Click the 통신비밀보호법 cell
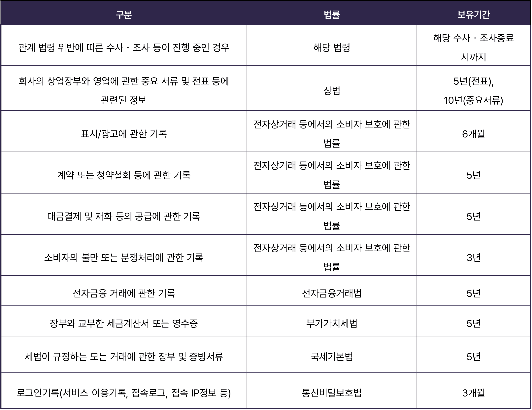 pyautogui.click(x=332, y=393)
